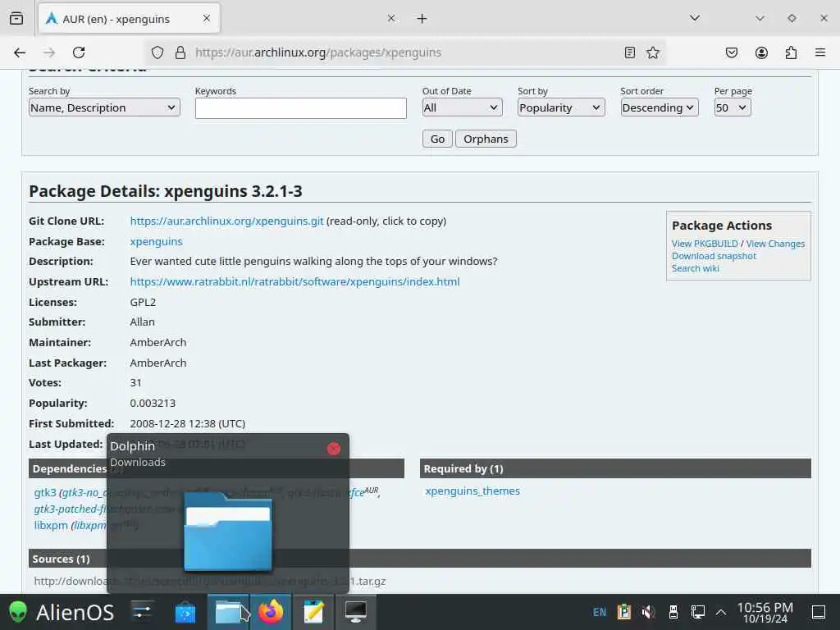This screenshot has height=630, width=840.
Task: Click the browser forward arrow
Action: coord(49,52)
